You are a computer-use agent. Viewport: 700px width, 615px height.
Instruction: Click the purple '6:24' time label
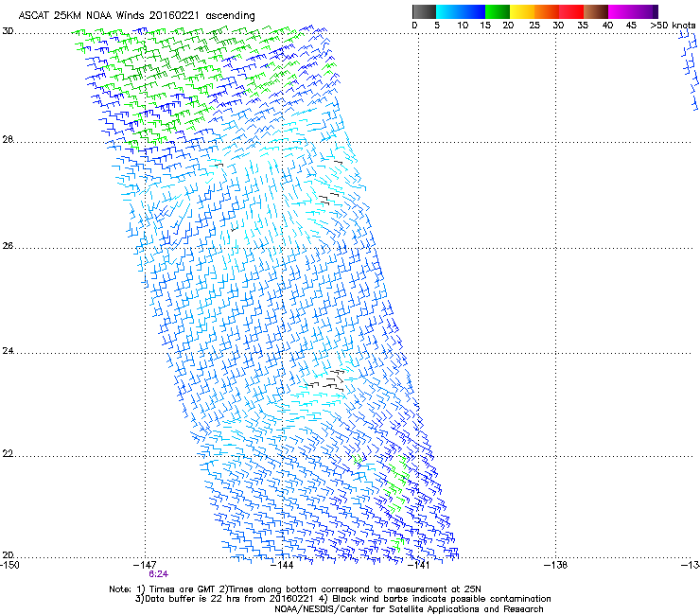click(159, 574)
